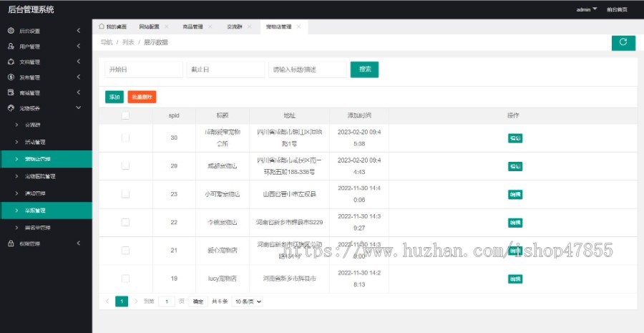Open 宠物店管理 in the sidebar submenu
This screenshot has height=333, width=644.
46,159
